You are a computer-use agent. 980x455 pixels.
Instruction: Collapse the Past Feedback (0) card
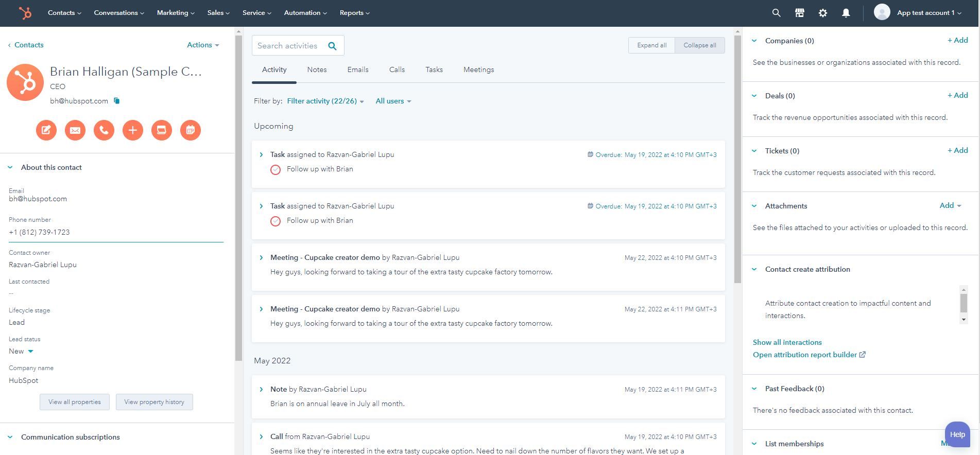click(x=754, y=389)
